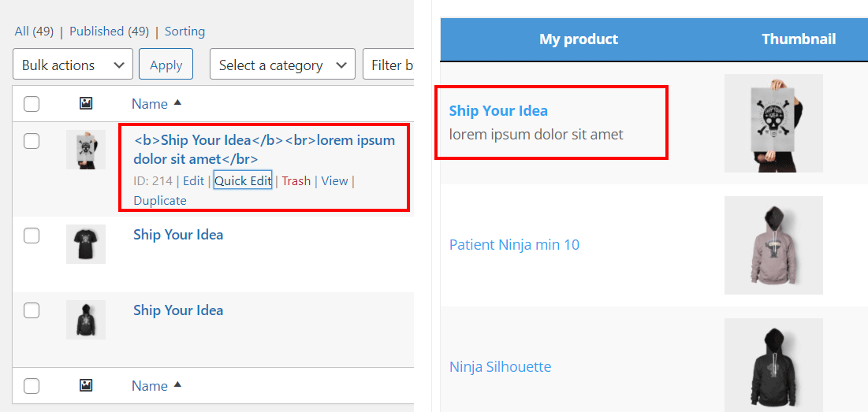Click the sort arrow beside header Name
This screenshot has width=868, height=412.
[177, 102]
